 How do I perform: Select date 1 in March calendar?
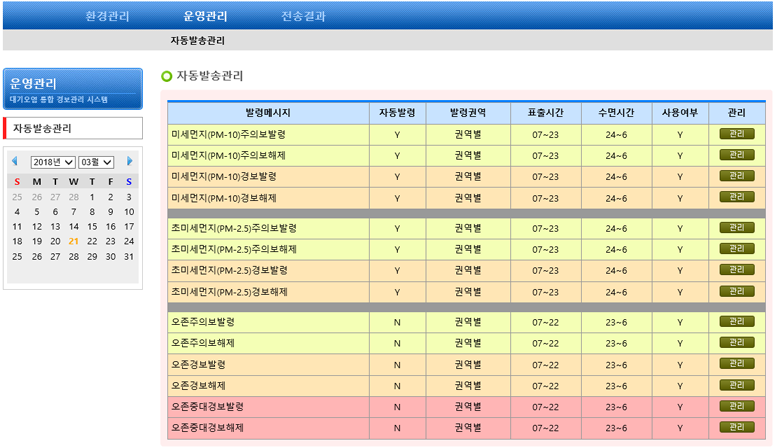pos(92,197)
